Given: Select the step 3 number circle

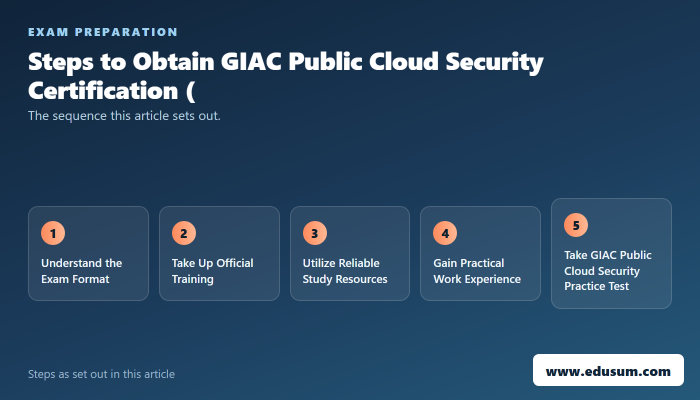Looking at the screenshot, I should click(315, 233).
